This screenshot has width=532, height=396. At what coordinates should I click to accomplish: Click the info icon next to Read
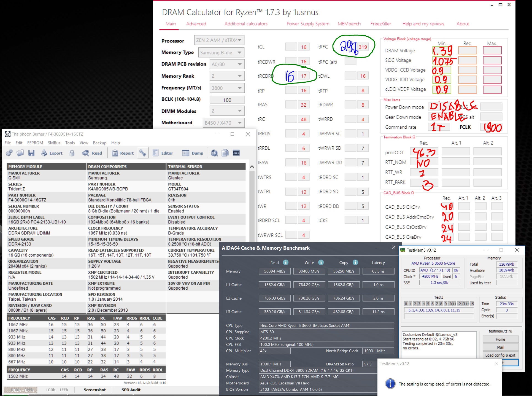286,262
